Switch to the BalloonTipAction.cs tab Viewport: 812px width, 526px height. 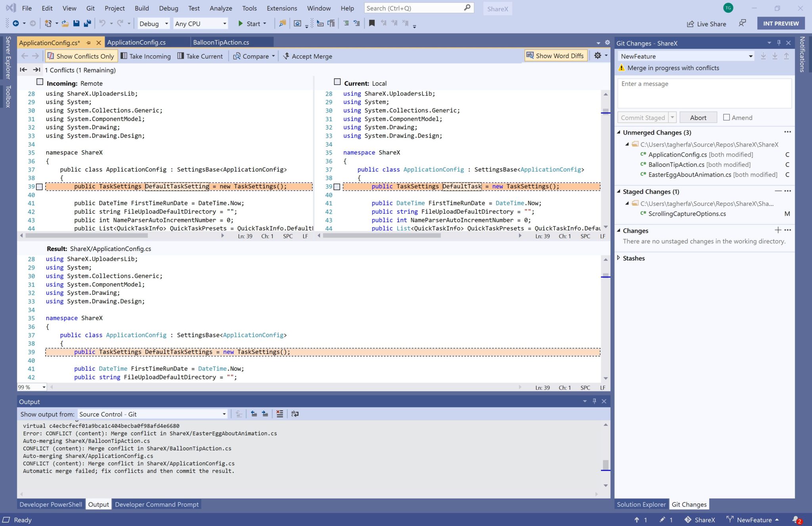[221, 42]
